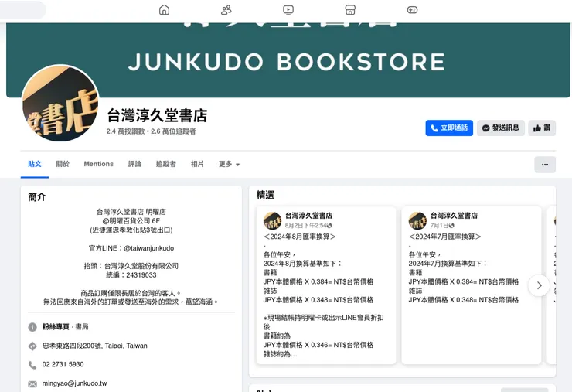The height and width of the screenshot is (392, 572).
Task: Click the 統編：24319033 text
Action: click(131, 274)
